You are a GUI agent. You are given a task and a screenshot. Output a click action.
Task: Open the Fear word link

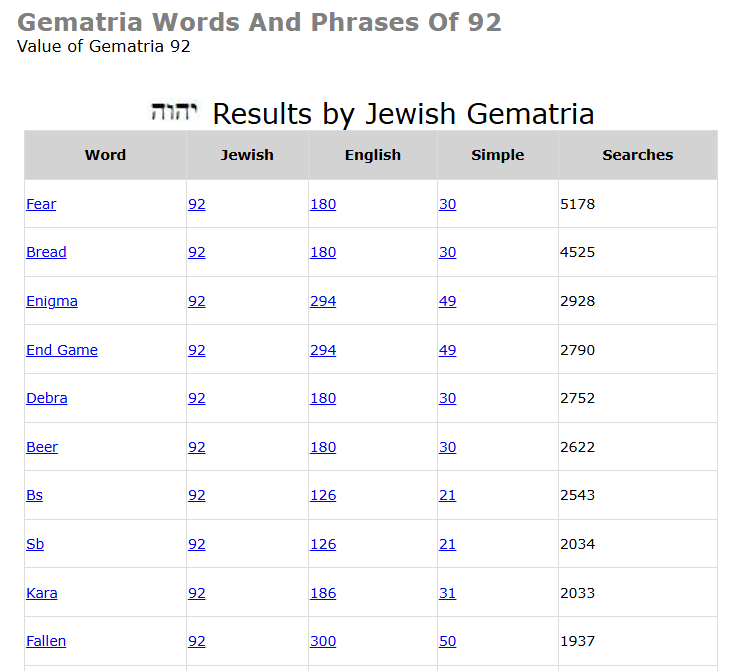(41, 204)
